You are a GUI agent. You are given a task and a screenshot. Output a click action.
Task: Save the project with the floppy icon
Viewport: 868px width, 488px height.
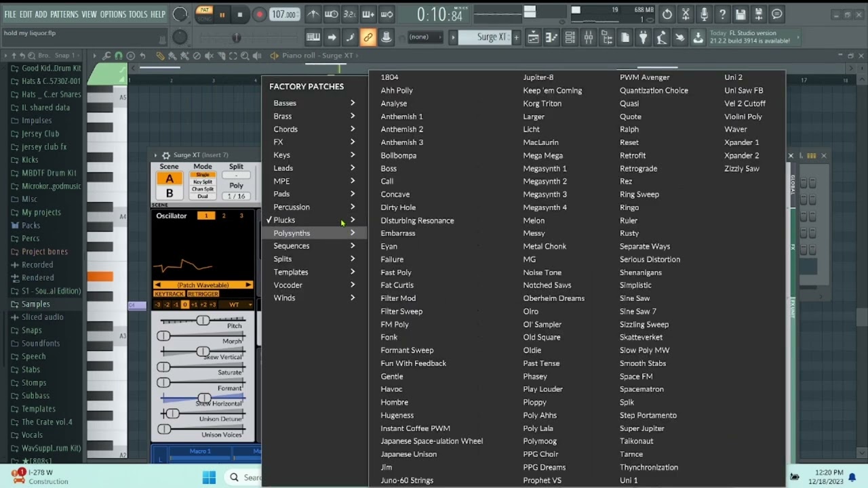coord(741,14)
